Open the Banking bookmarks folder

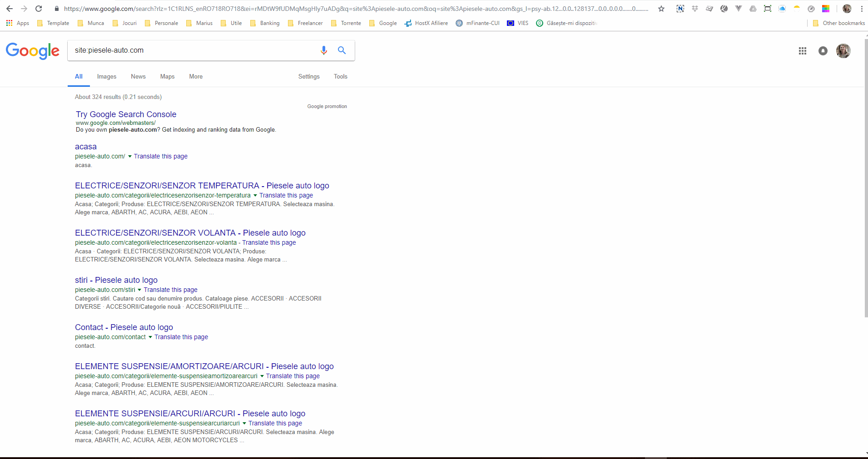pyautogui.click(x=265, y=23)
